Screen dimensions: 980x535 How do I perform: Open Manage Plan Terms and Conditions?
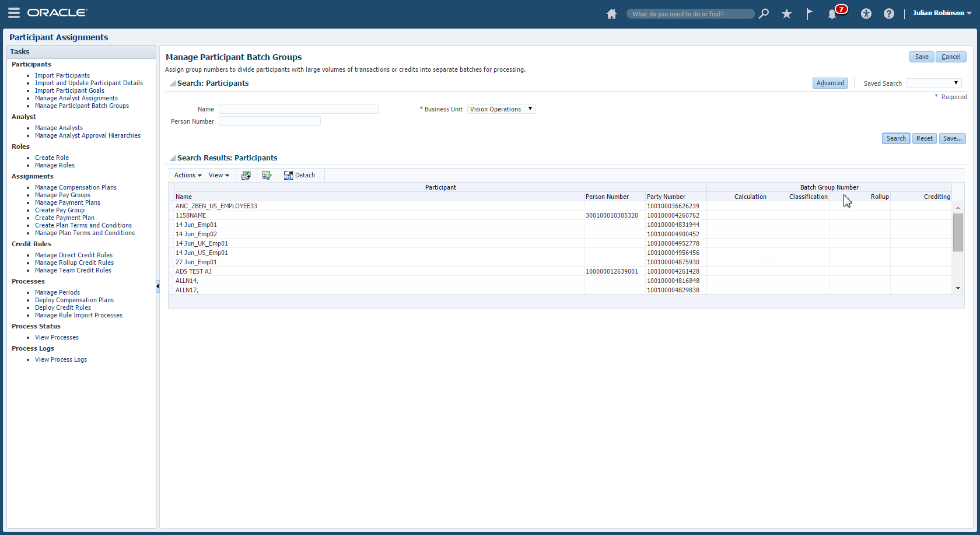tap(85, 233)
